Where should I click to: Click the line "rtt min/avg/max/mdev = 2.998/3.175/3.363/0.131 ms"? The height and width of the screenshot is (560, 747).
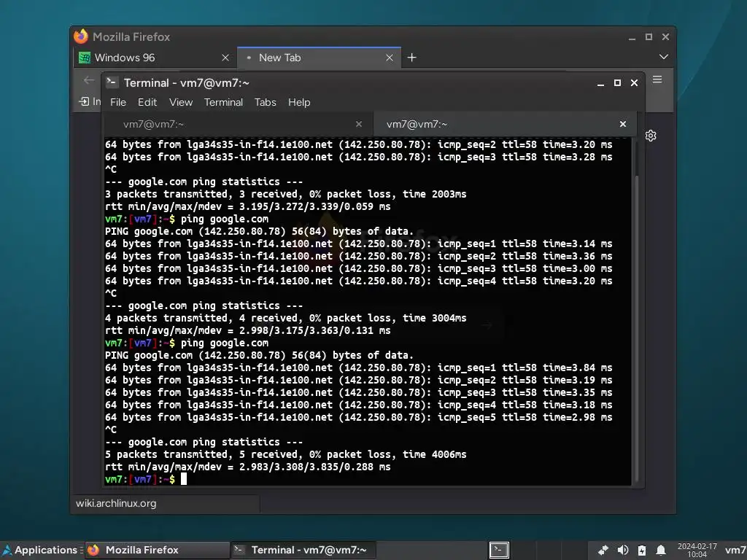[x=248, y=330]
